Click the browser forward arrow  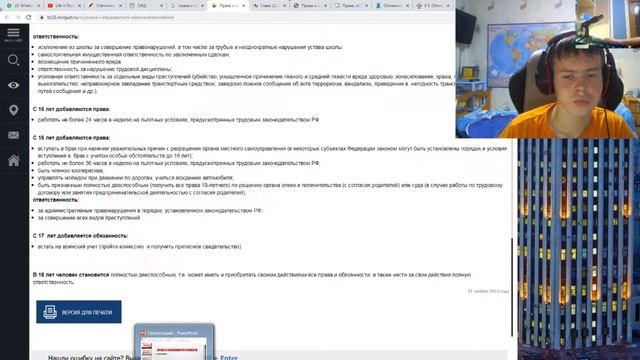coord(18,18)
